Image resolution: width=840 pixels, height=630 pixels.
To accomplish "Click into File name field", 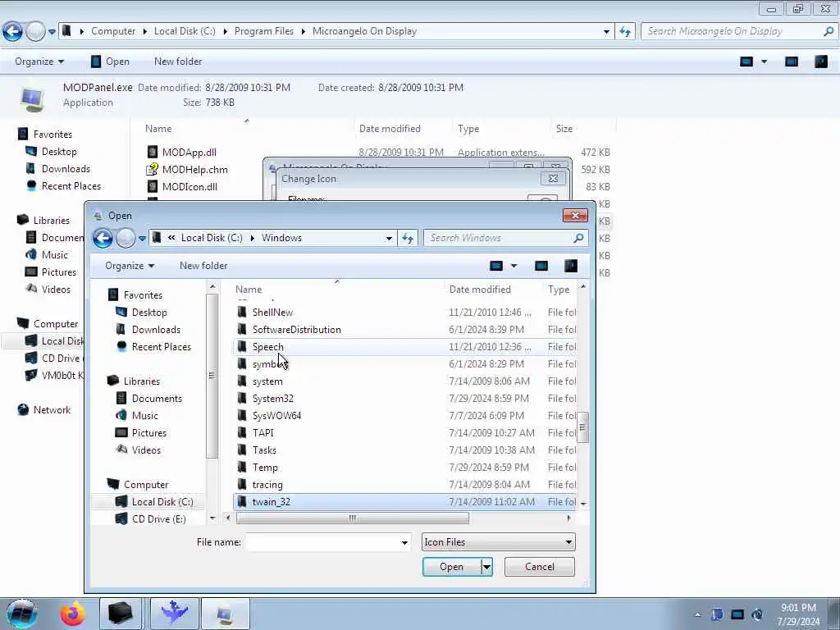I will coord(322,543).
